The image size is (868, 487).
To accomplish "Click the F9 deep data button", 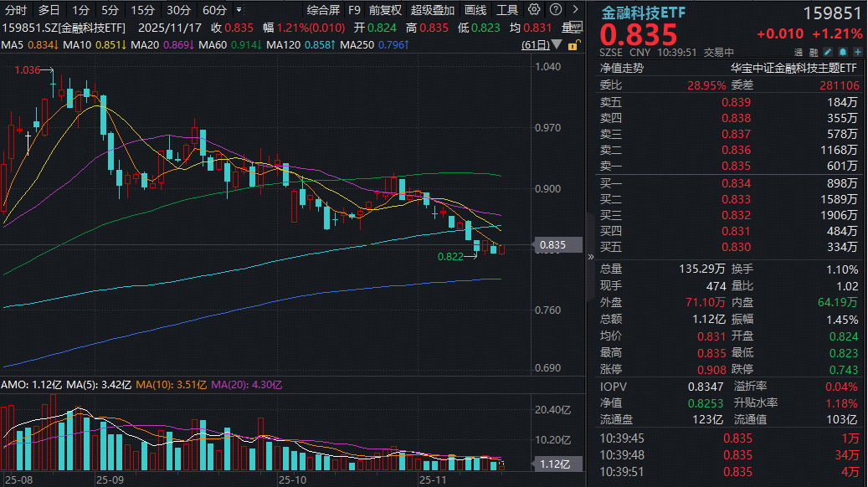I will click(x=355, y=10).
